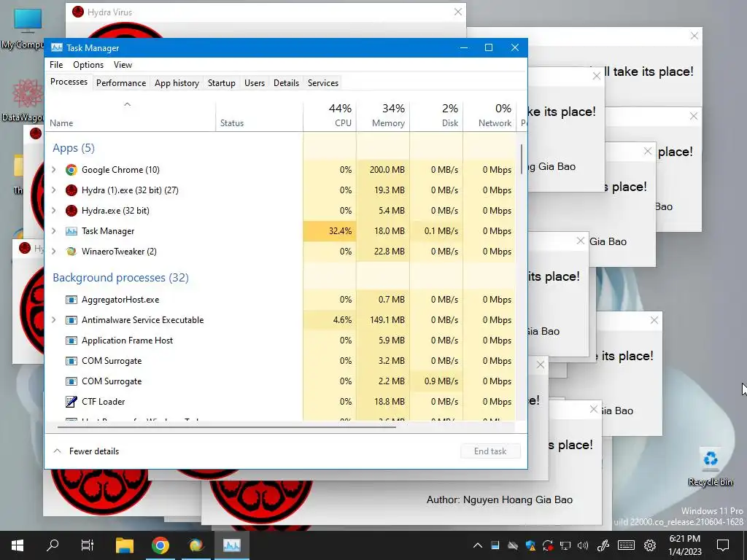Screen dimensions: 747x560
Task: Click the Status column header
Action: (x=259, y=116)
